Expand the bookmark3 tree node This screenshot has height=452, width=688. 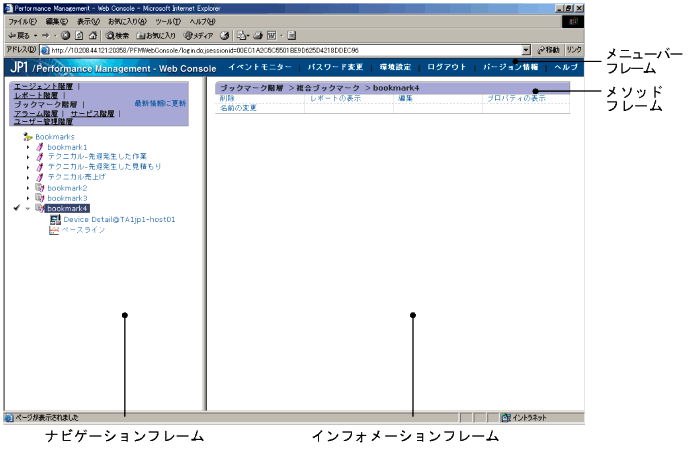(28, 198)
